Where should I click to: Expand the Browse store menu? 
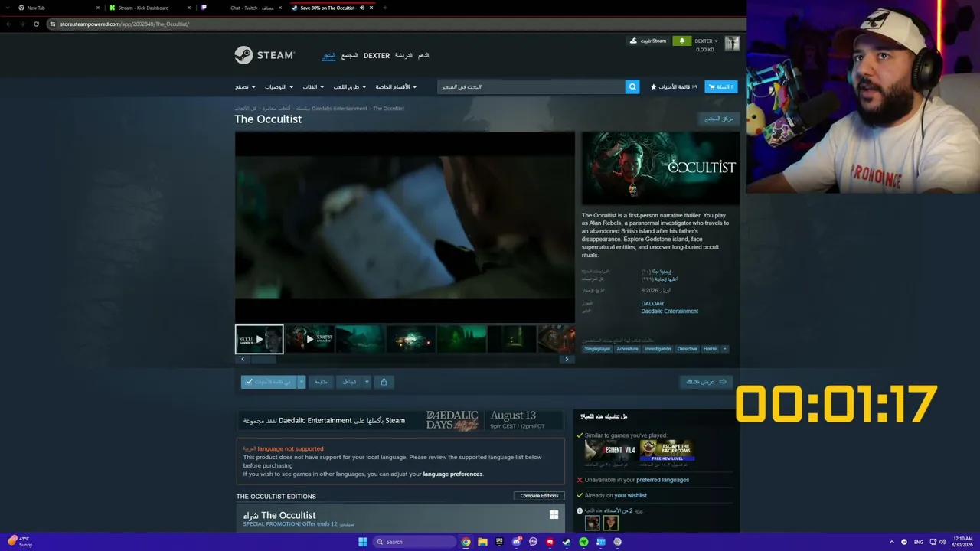coord(244,86)
